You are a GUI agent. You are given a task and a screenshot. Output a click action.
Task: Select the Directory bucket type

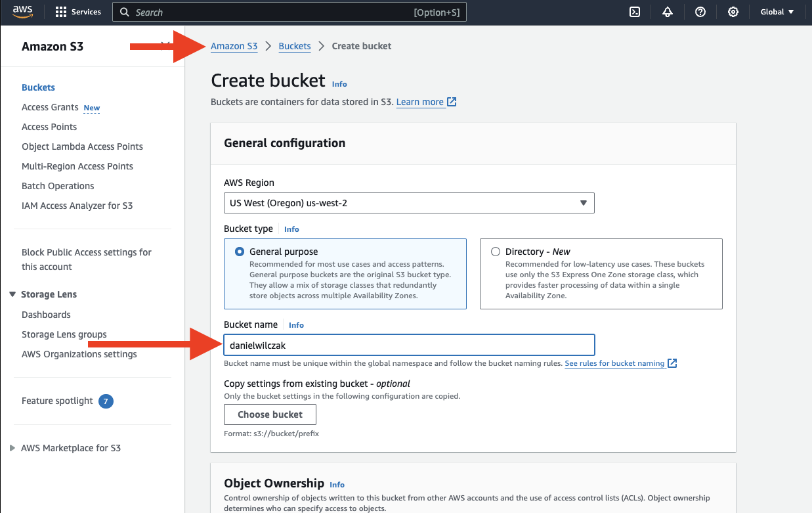496,252
